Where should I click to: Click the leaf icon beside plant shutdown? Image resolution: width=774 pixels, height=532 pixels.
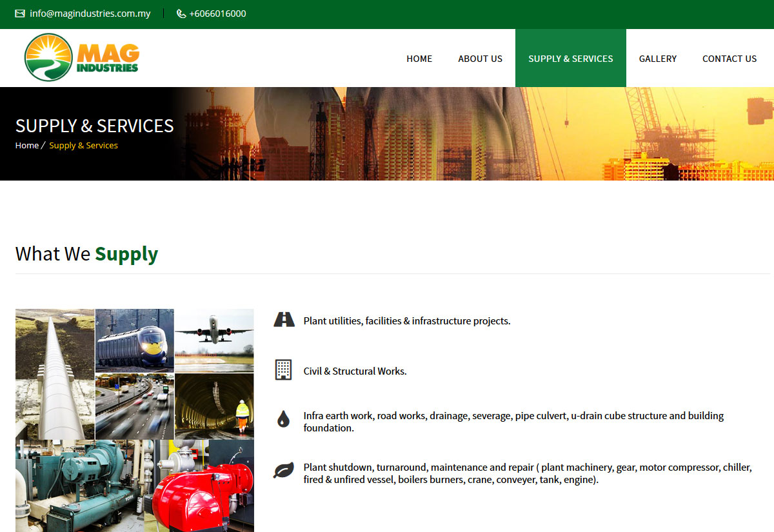(x=283, y=470)
